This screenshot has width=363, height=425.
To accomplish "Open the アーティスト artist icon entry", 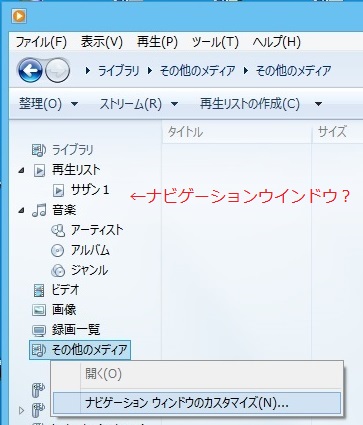I will tap(58, 230).
